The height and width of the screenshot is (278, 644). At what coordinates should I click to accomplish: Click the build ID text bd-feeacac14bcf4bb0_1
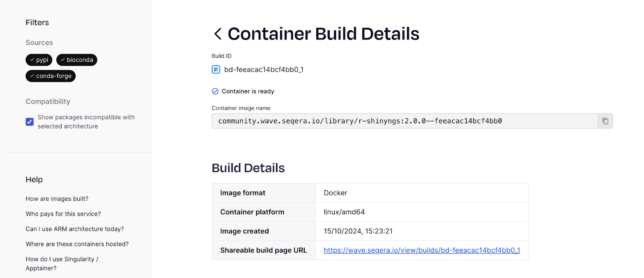[x=264, y=70]
